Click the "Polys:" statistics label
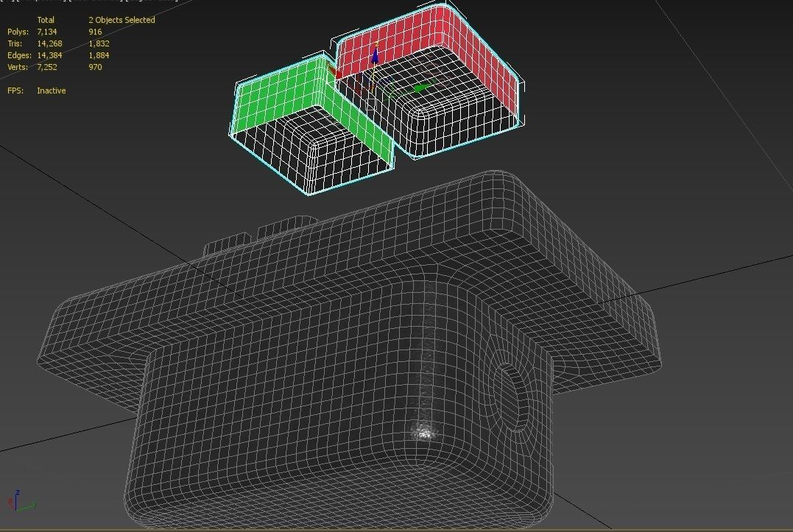Screen dimensions: 793x532 pyautogui.click(x=18, y=32)
